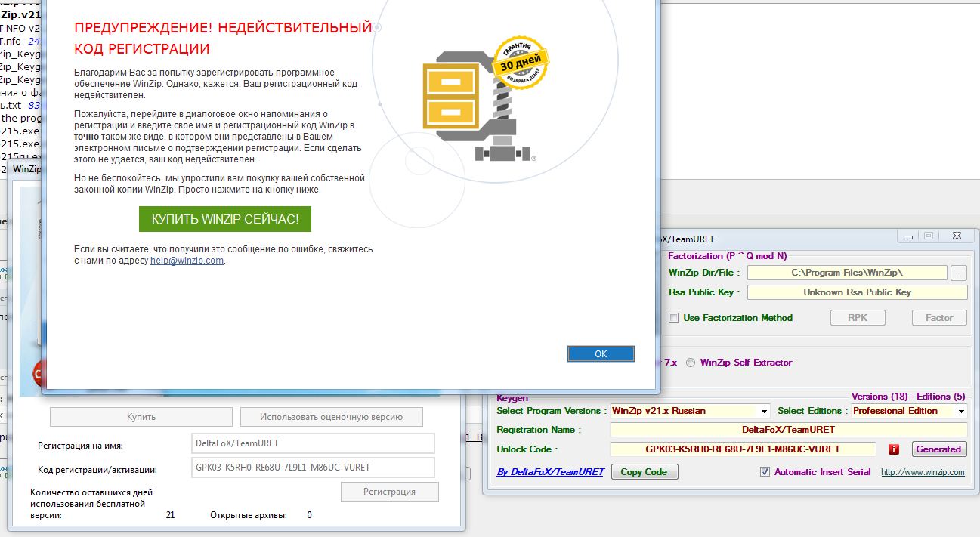The image size is (980, 537).
Task: Open the help@winzip.com email link
Action: coord(187,261)
